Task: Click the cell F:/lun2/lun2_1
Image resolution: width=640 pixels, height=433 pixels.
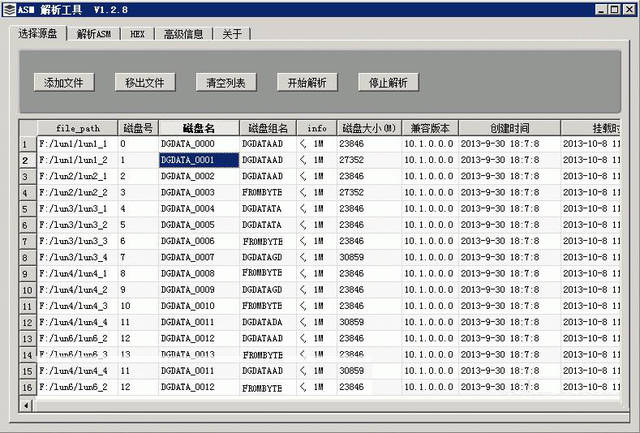Action: click(78, 176)
